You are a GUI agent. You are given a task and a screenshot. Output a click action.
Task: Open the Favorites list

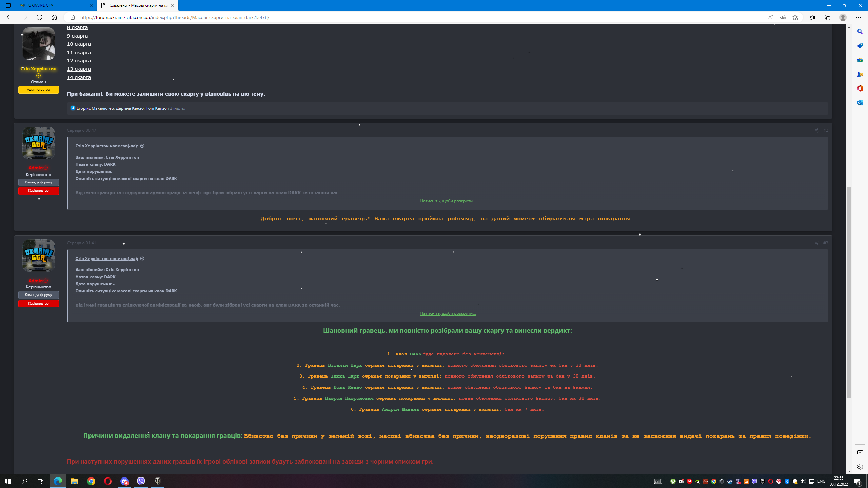pos(812,17)
